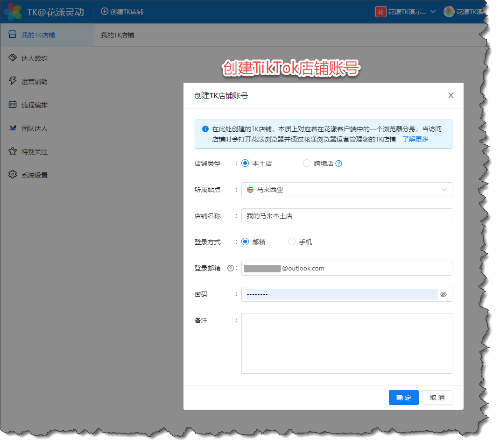Click the 我的TK店铺 page heading
The width and height of the screenshot is (500, 448).
tap(117, 35)
